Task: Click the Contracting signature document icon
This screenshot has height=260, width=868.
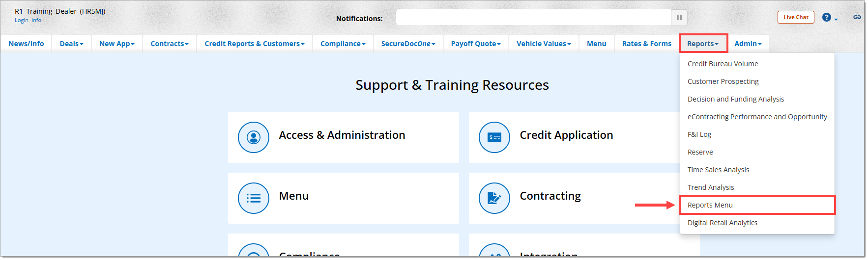Action: (x=494, y=198)
